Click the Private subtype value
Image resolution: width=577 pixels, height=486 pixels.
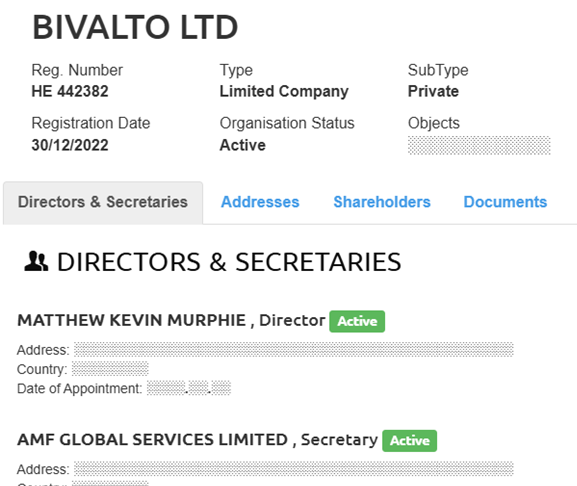click(433, 91)
